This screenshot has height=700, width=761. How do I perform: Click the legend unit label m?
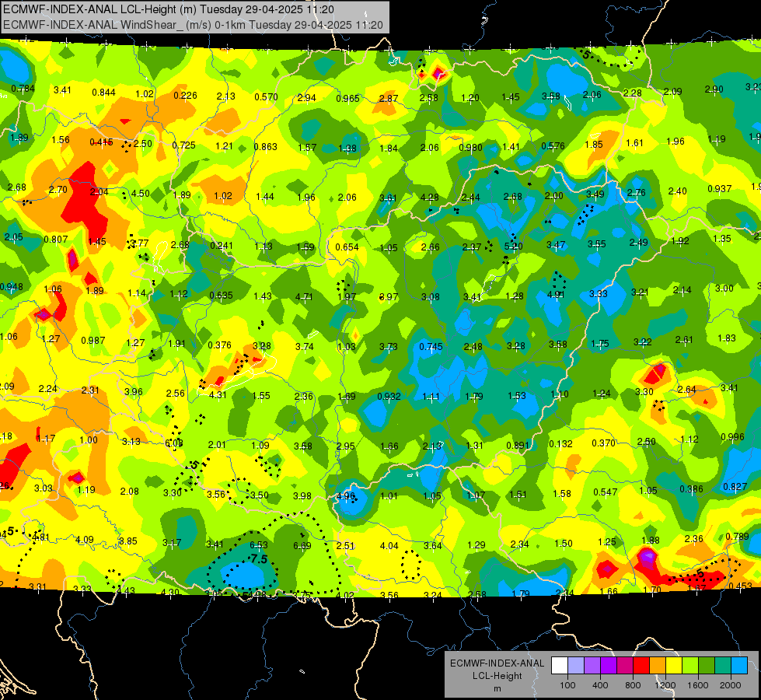click(x=497, y=689)
